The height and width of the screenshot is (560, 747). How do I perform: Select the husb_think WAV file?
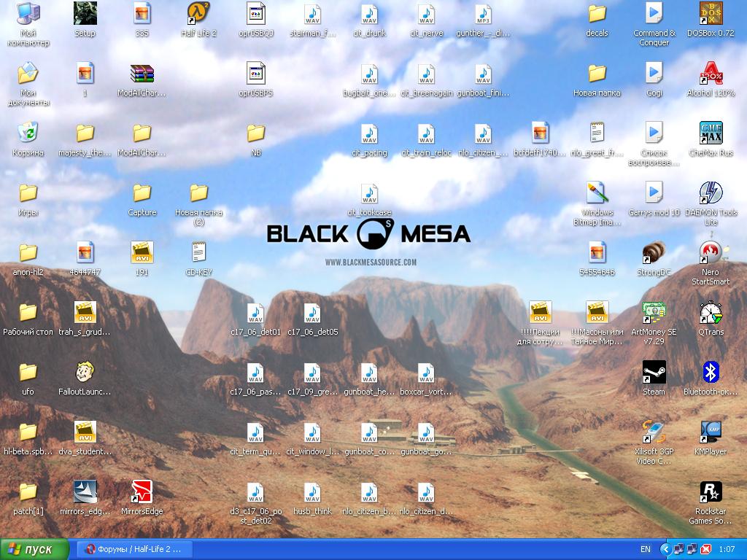pyautogui.click(x=312, y=491)
